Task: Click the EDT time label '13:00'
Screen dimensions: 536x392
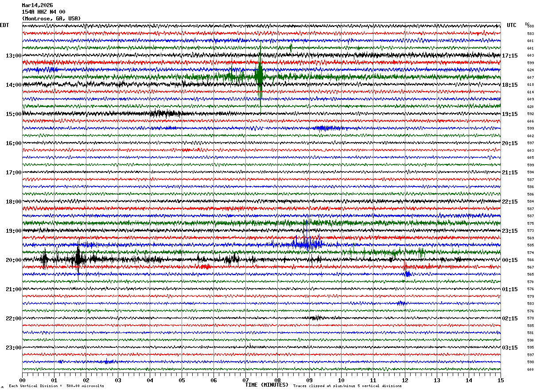Action: [14, 56]
